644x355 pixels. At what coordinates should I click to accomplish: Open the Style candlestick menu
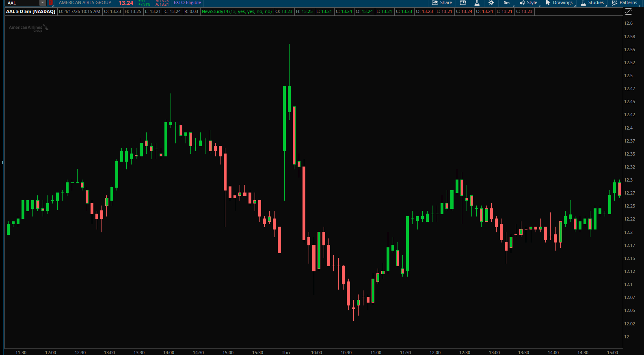[528, 3]
